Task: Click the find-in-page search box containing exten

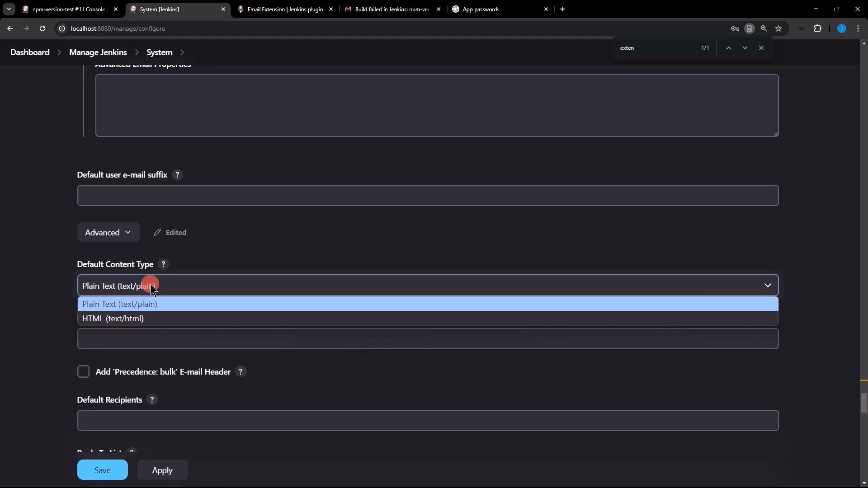Action: point(656,48)
